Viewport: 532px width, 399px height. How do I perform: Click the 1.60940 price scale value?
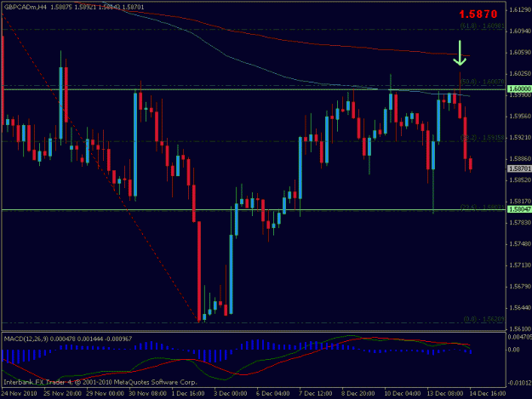click(520, 31)
